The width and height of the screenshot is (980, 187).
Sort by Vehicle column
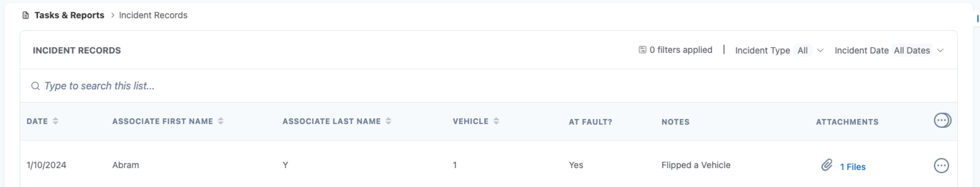click(x=496, y=121)
